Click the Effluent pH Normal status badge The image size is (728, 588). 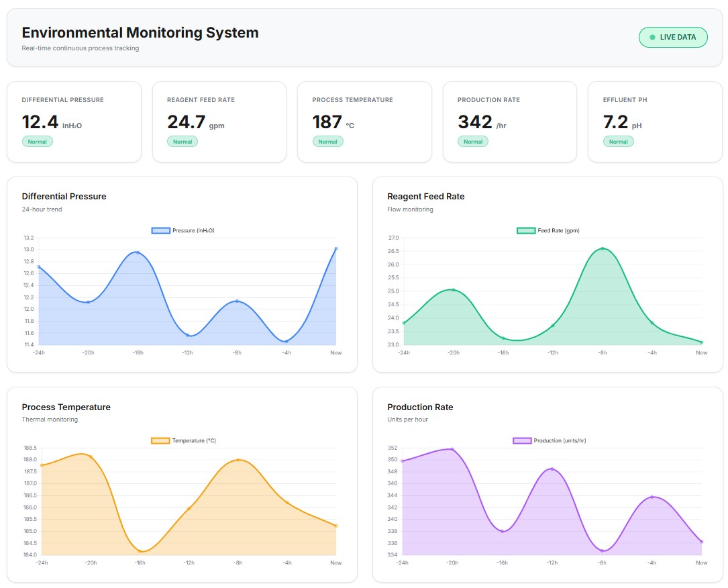[x=618, y=142]
